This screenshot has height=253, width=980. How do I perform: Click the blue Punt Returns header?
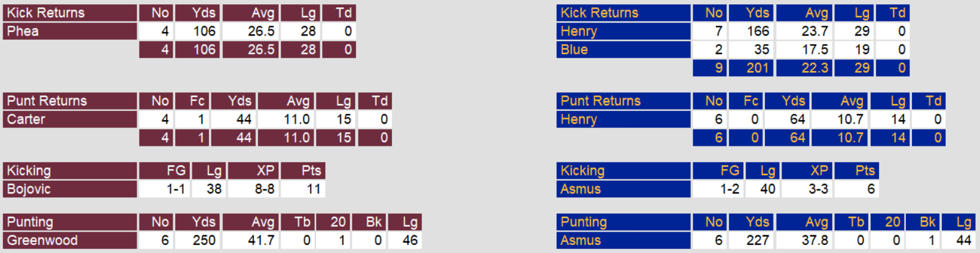[x=601, y=101]
